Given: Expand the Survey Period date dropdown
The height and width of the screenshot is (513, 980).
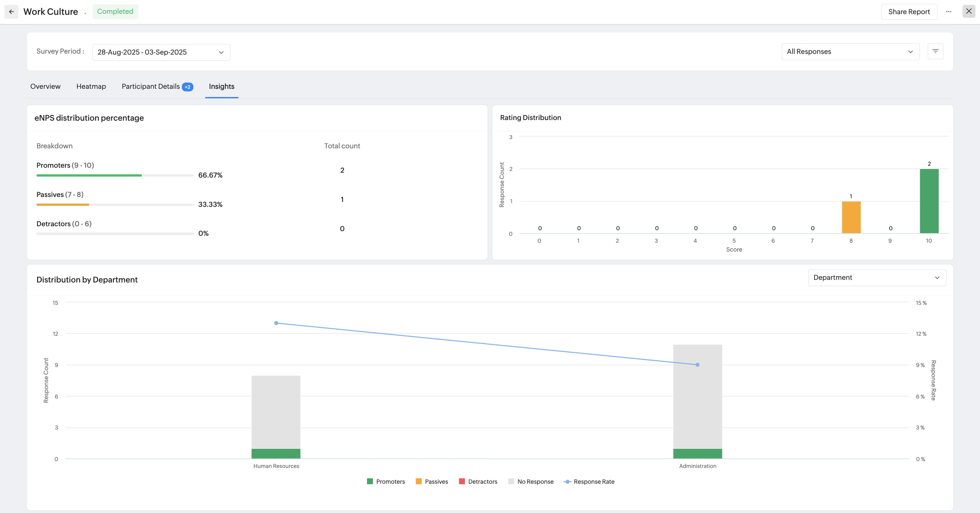Looking at the screenshot, I should click(161, 53).
